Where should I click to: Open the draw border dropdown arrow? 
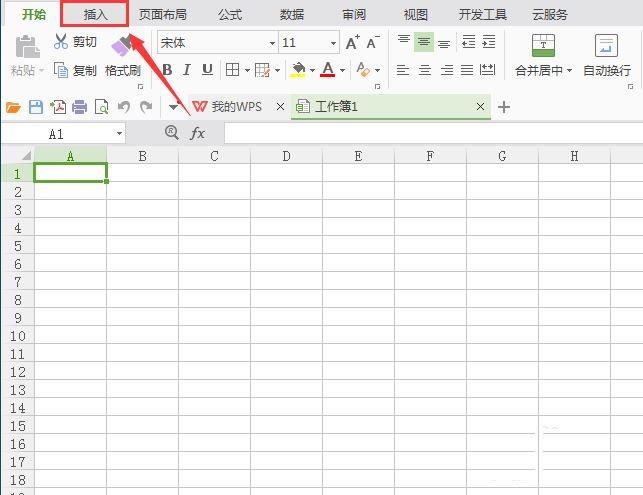[278, 71]
